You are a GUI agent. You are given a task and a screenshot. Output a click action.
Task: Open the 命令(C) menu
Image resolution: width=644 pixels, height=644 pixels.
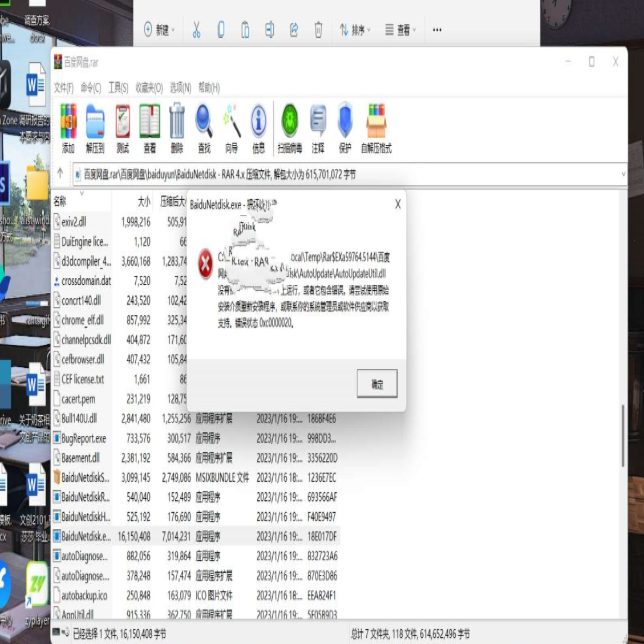tap(91, 88)
